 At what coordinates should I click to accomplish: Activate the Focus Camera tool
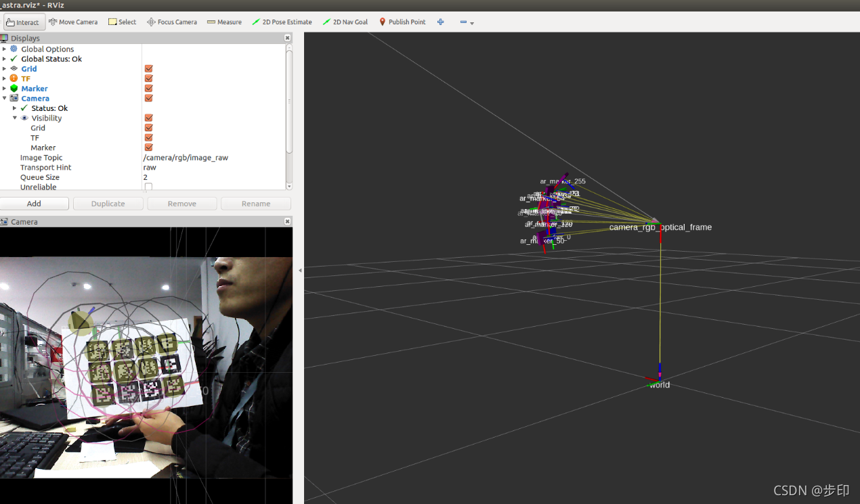tap(172, 22)
